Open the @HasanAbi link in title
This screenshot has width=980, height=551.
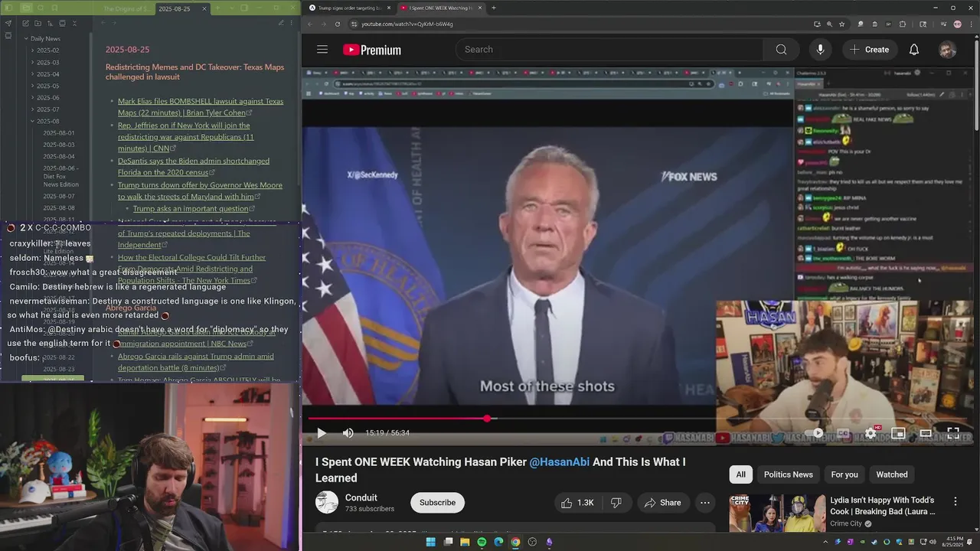(x=560, y=462)
